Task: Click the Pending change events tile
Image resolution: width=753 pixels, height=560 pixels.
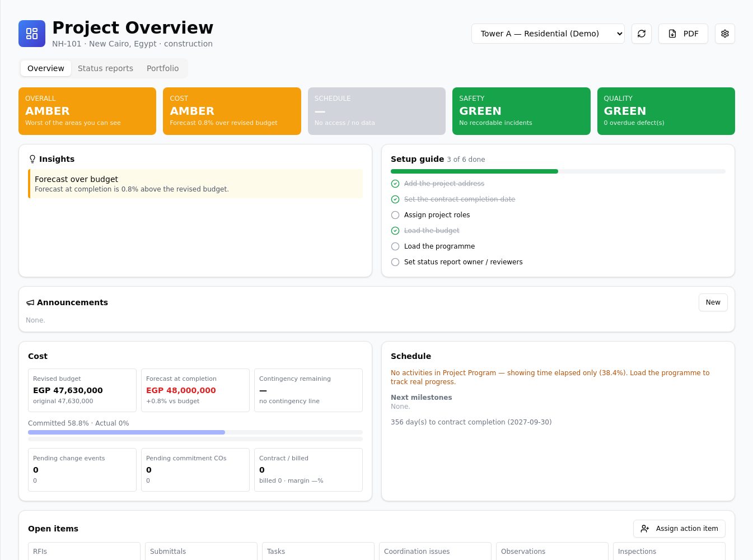Action: click(x=82, y=470)
